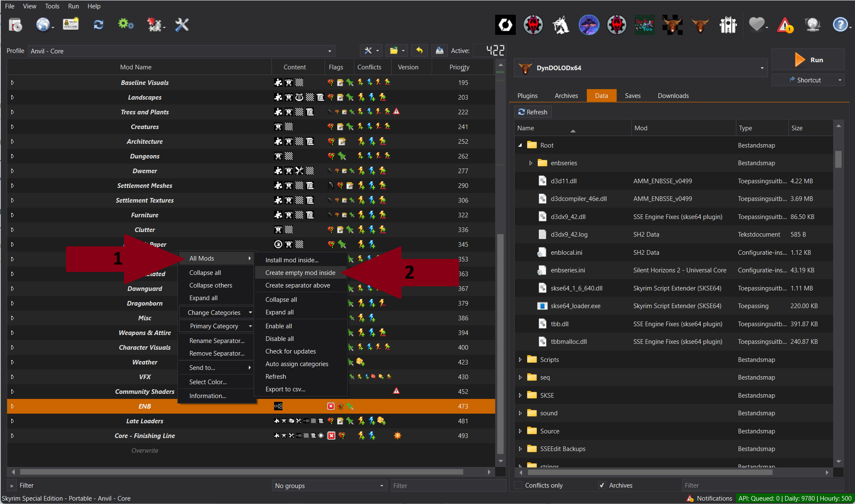Enable the Conflicts only checkbox
This screenshot has width=855, height=504.
(518, 485)
